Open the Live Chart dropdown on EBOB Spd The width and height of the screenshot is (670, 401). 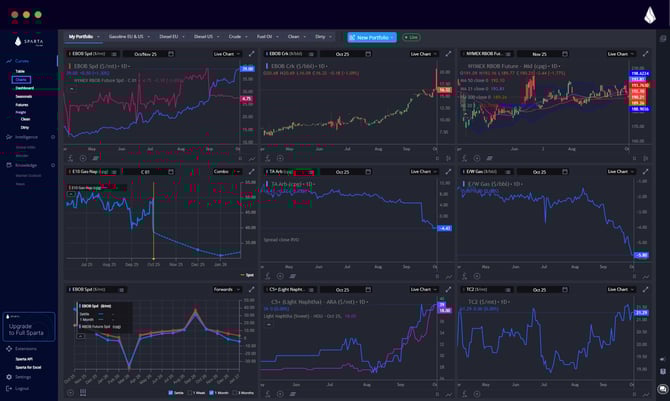[x=225, y=53]
